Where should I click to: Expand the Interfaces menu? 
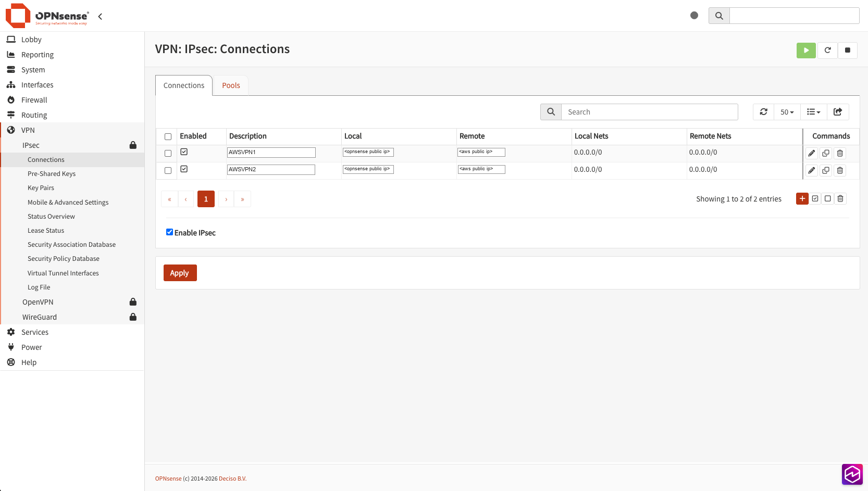[72, 85]
